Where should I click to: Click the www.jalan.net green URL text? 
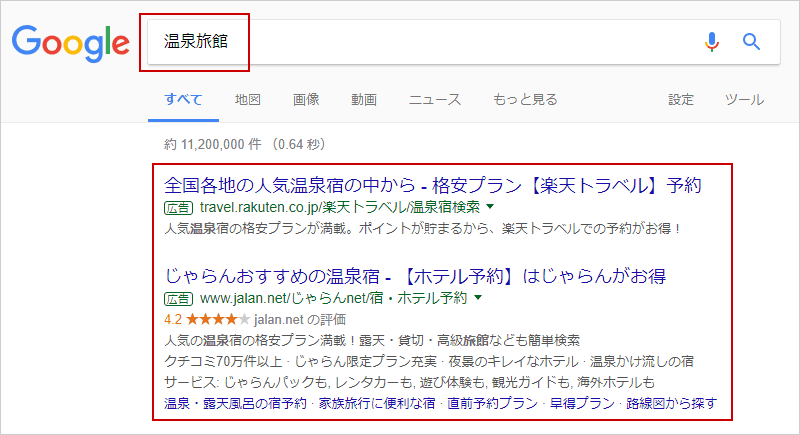click(x=334, y=297)
